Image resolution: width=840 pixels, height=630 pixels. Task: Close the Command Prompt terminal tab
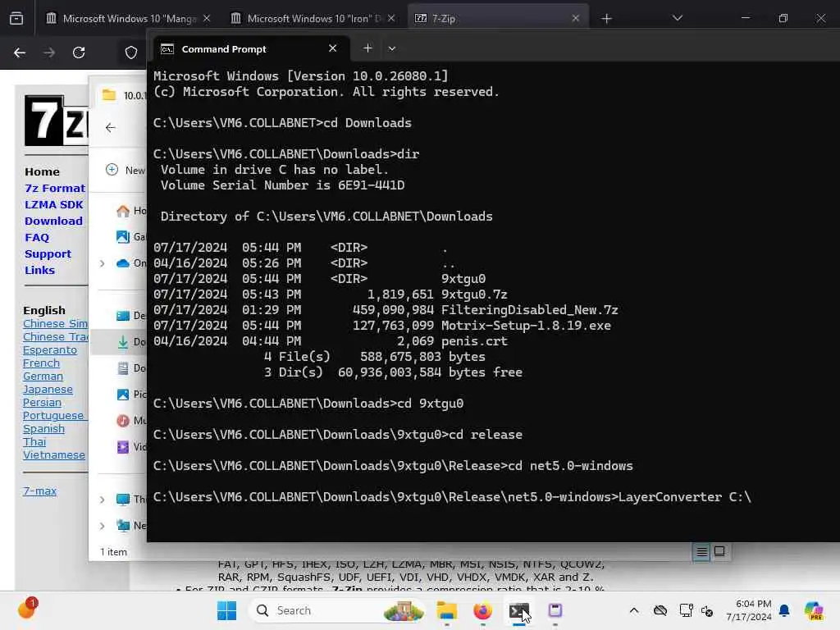[x=333, y=48]
